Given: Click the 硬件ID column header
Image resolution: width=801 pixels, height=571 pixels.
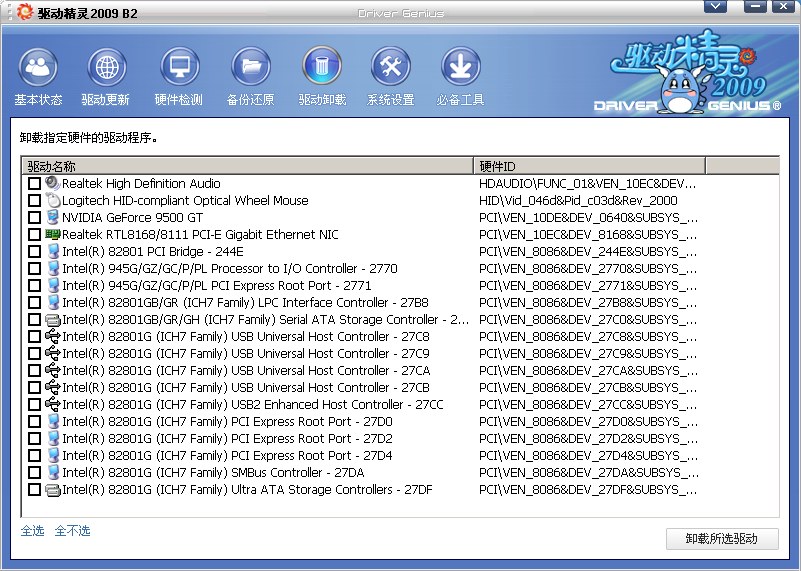Looking at the screenshot, I should (x=589, y=166).
